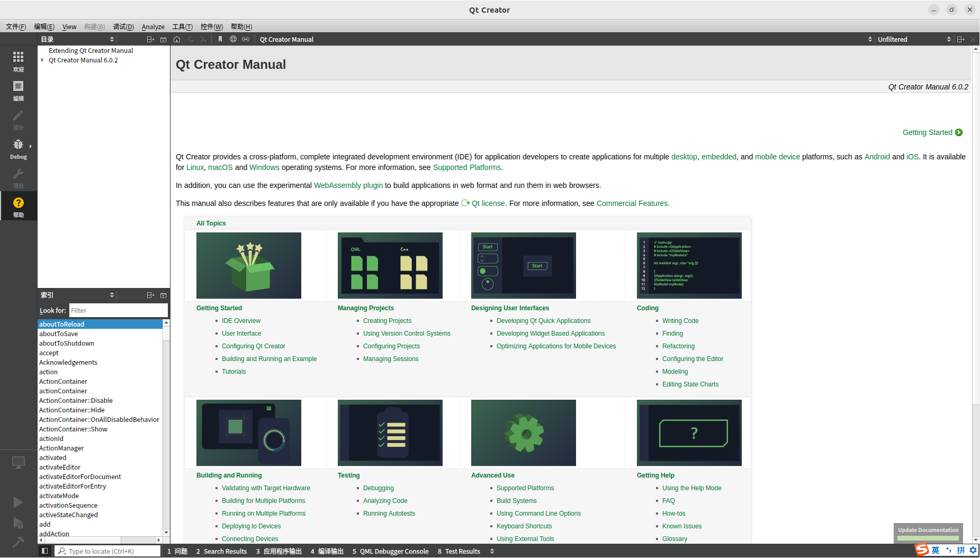This screenshot has height=558, width=980.
Task: Split the contents (目录) sidebar panel
Action: coord(150,39)
